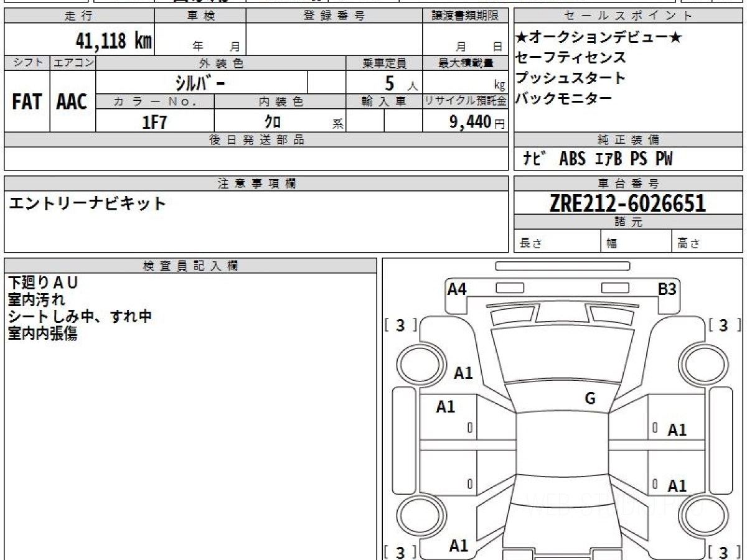The image size is (747, 560).
Task: Click the 内装色 header cell
Action: point(280,102)
